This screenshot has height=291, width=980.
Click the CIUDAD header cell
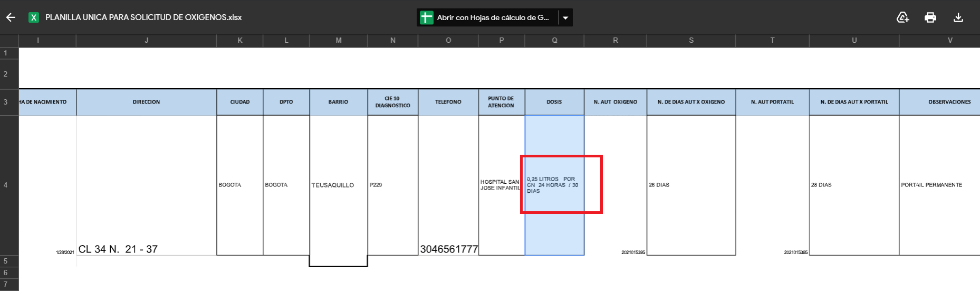pos(240,102)
